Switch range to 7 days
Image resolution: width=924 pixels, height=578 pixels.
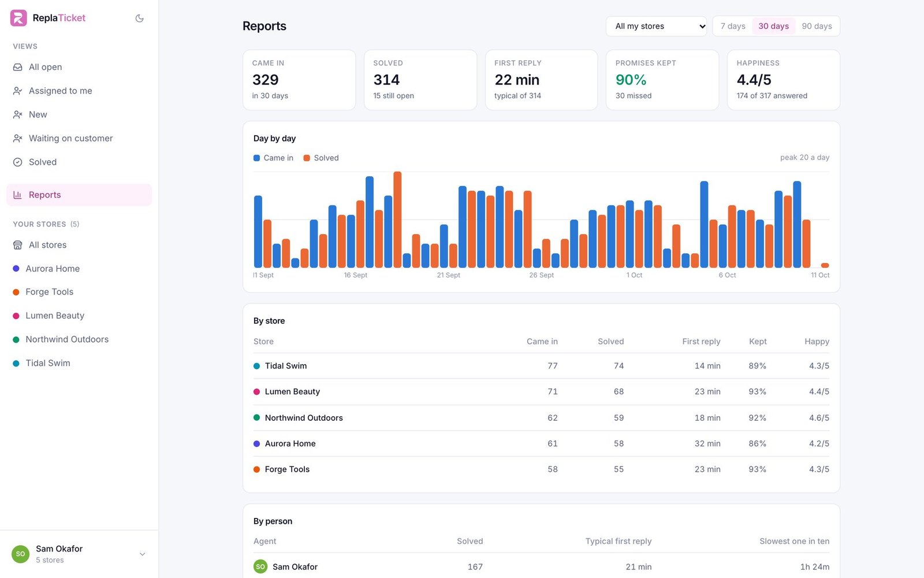point(733,26)
